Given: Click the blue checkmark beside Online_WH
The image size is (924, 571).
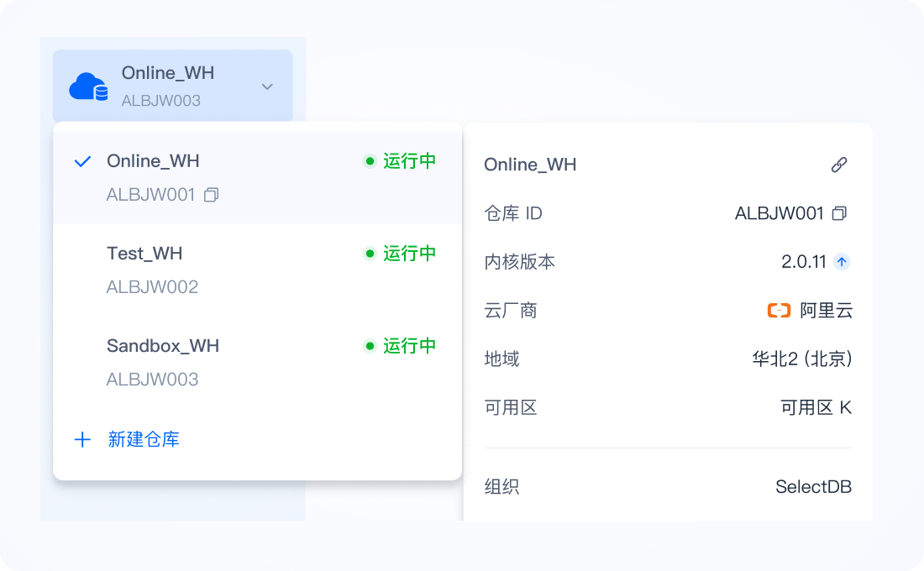Looking at the screenshot, I should coord(81,160).
